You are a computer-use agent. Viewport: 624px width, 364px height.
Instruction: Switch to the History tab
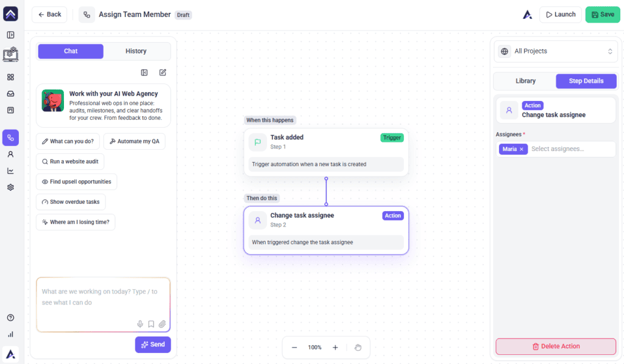(136, 51)
